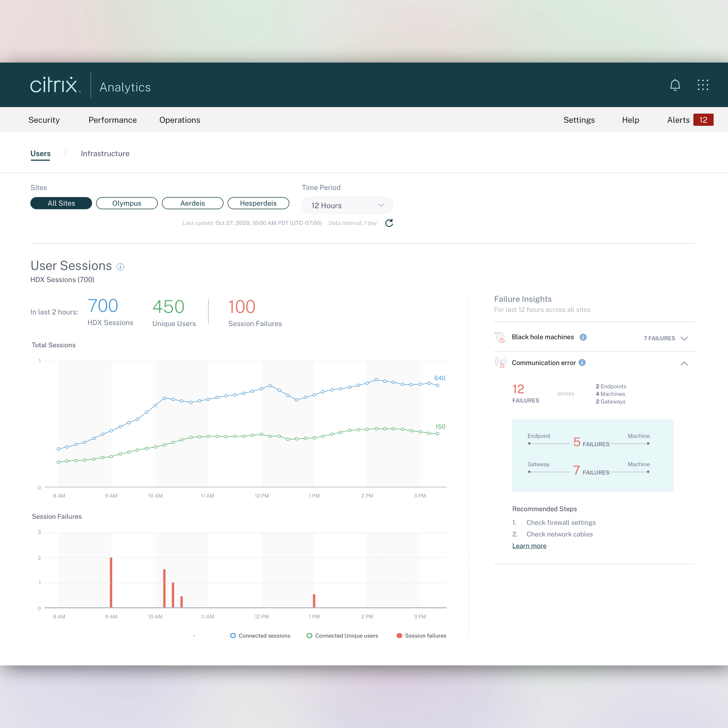Select the Olympus site filter

tap(127, 203)
